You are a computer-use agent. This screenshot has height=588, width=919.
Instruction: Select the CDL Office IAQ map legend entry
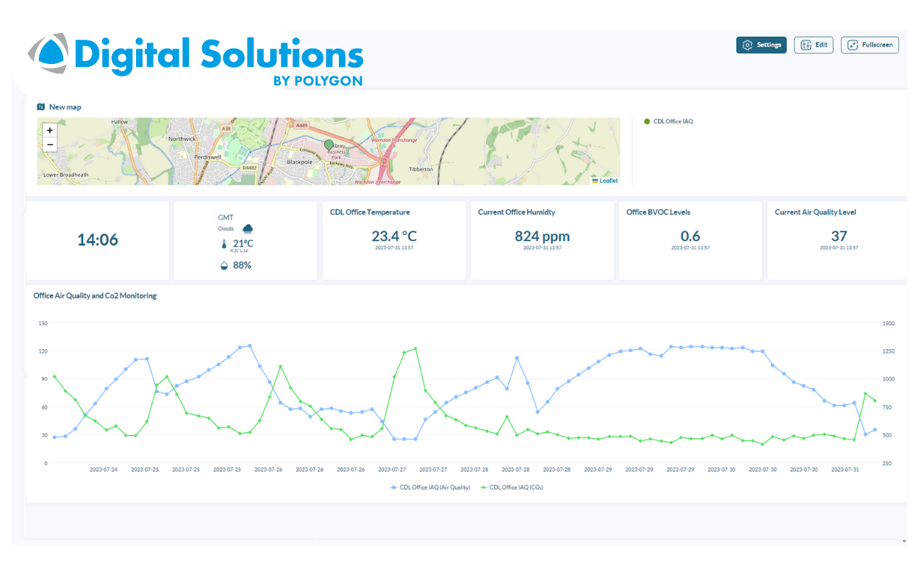pos(673,121)
